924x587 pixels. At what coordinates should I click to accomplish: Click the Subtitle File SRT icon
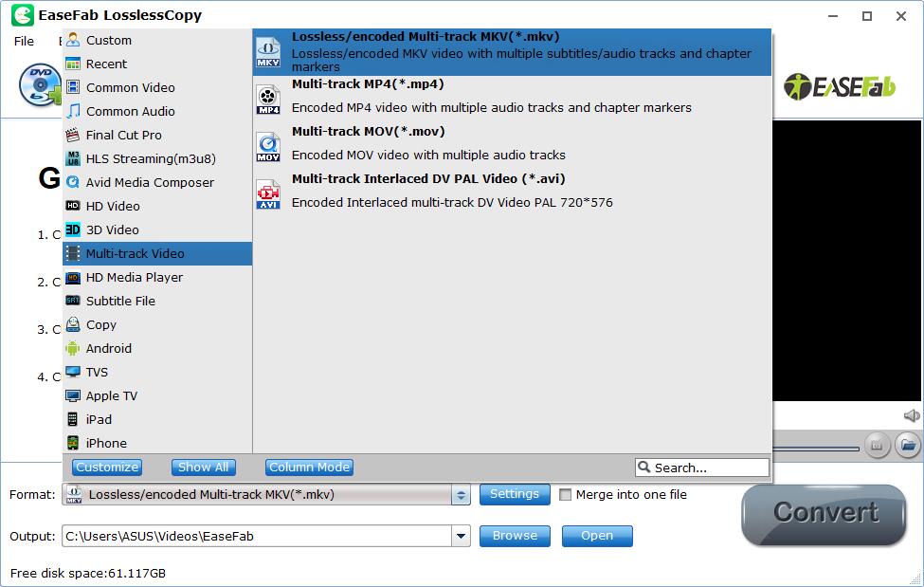(73, 301)
